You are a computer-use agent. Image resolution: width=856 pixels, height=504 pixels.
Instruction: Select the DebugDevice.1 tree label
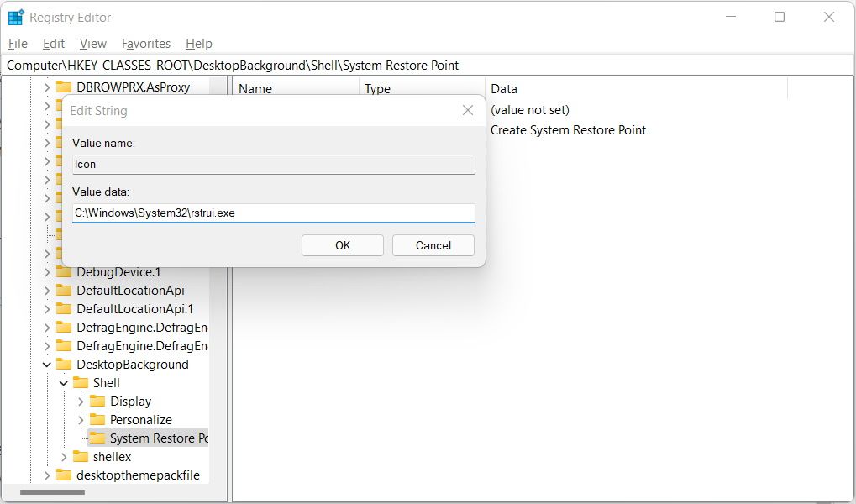(118, 272)
